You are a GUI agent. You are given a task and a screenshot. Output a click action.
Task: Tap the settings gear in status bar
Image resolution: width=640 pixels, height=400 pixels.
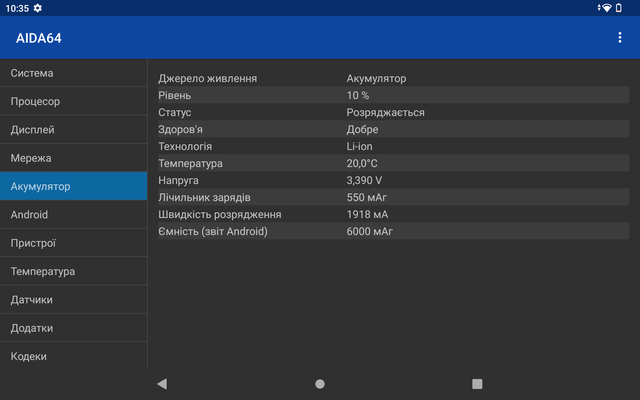(x=38, y=8)
